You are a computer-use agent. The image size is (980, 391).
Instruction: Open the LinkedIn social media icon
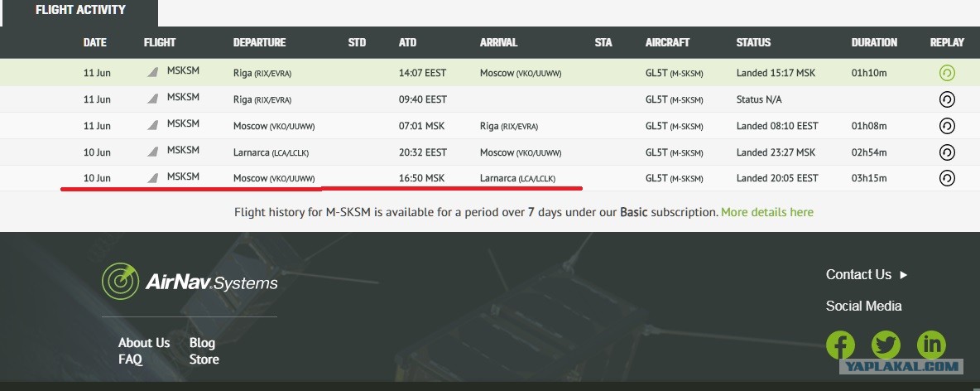pos(931,345)
